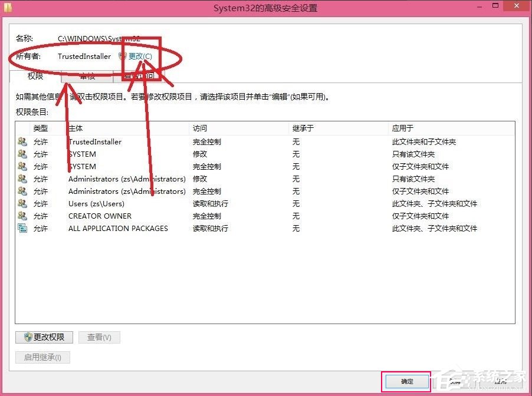Confirm changes with the 确定 button

click(x=405, y=381)
